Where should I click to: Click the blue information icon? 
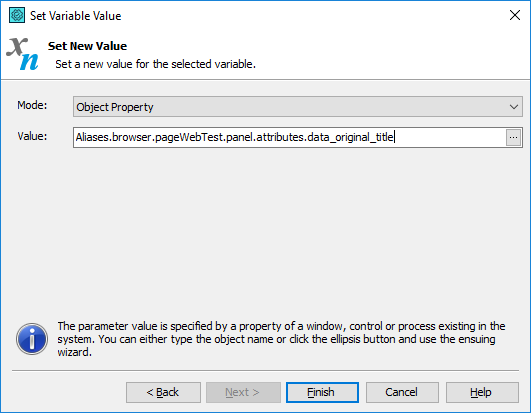[x=32, y=339]
